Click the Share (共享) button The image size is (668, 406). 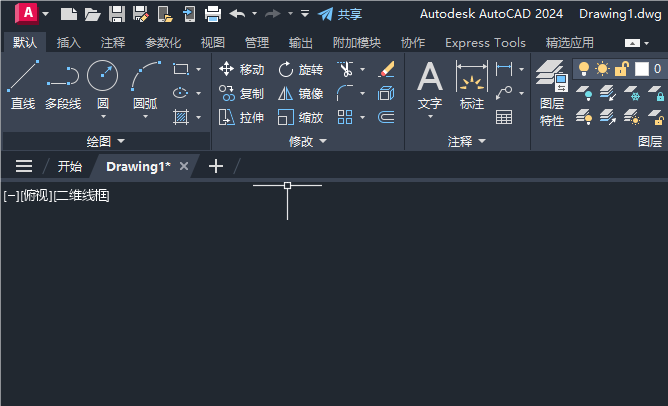(x=340, y=14)
